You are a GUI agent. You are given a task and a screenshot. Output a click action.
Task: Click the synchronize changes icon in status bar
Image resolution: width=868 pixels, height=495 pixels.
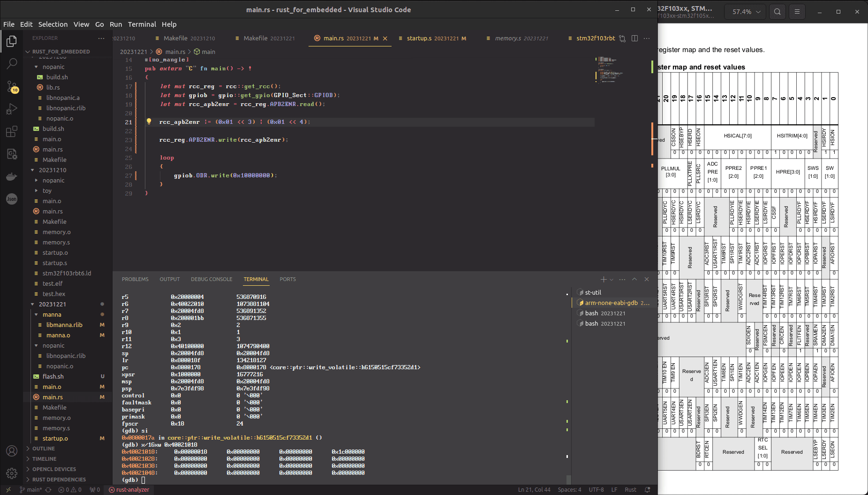tap(48, 489)
